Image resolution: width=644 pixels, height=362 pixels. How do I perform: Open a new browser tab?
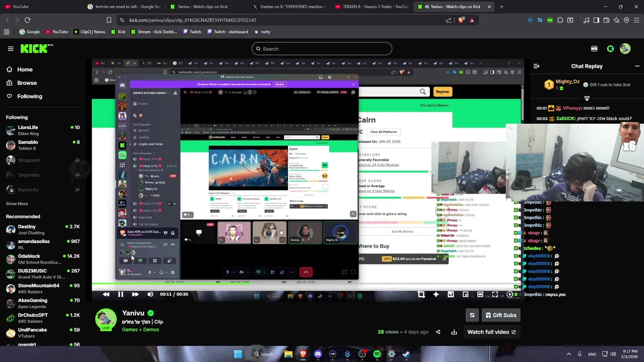tap(502, 7)
